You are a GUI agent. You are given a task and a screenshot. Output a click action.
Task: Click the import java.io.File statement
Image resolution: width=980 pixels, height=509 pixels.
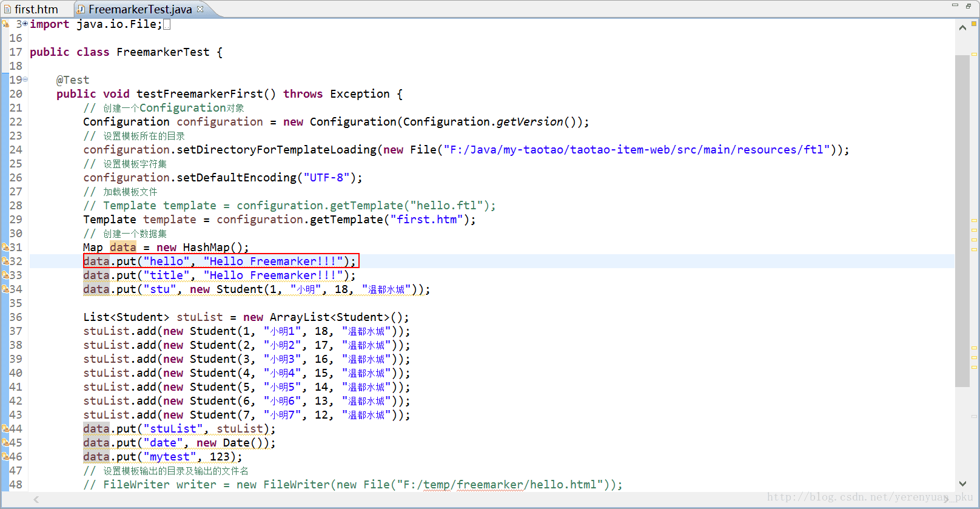(x=96, y=24)
